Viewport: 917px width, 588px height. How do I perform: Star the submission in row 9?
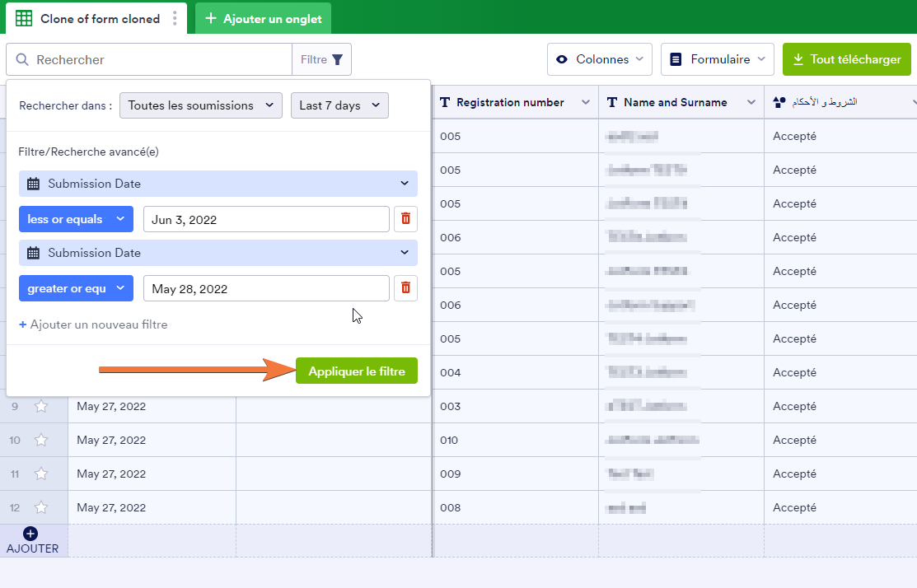coord(41,406)
